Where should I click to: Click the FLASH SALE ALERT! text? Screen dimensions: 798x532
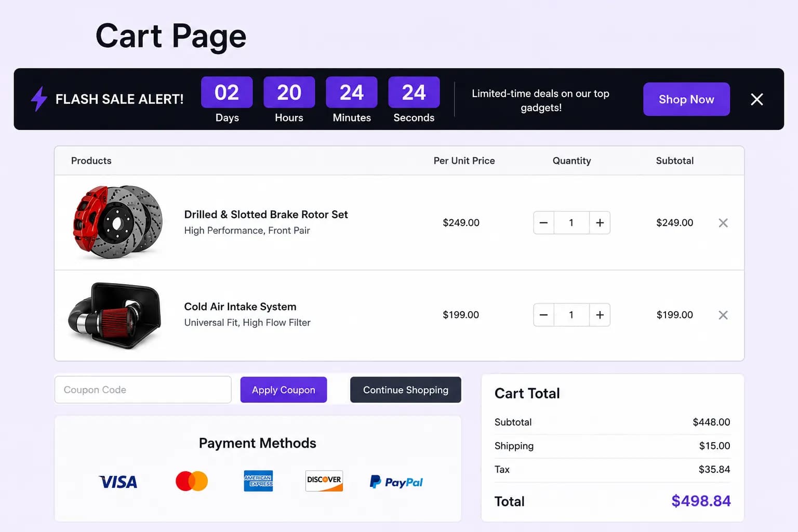[119, 99]
